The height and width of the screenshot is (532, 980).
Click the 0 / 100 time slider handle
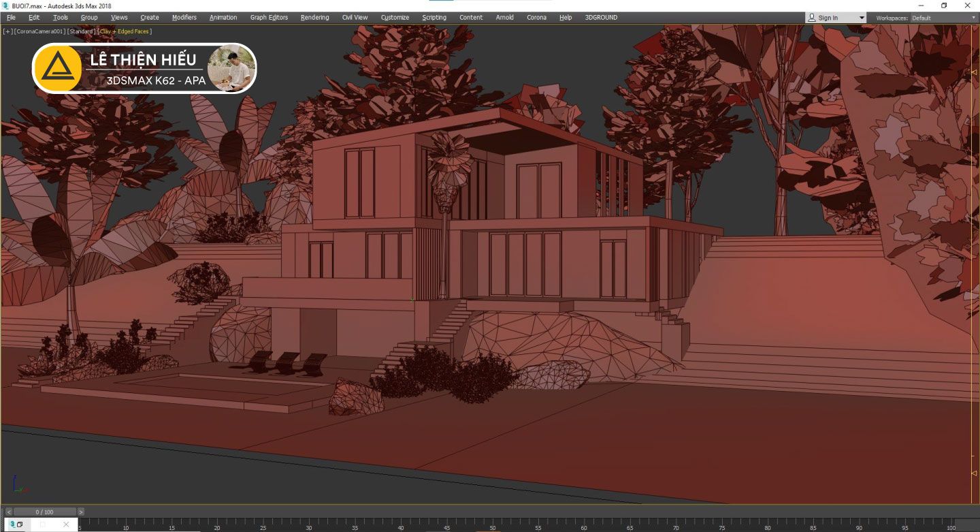point(44,512)
